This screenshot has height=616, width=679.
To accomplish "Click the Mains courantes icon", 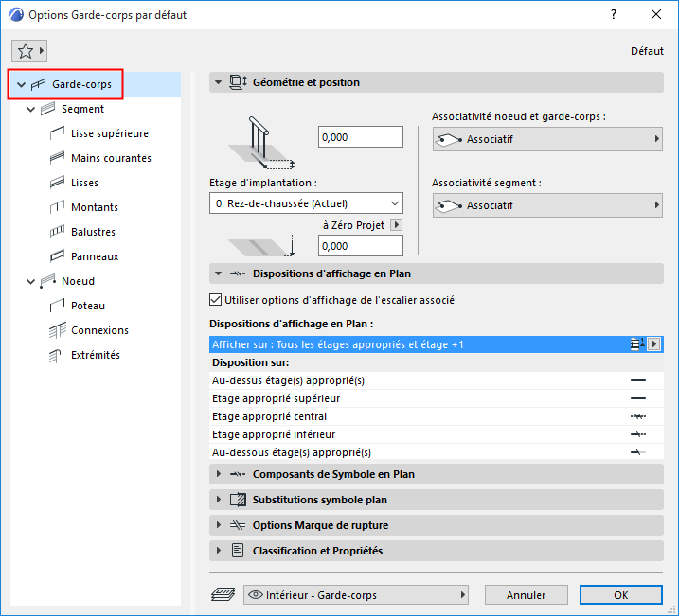I will pyautogui.click(x=57, y=158).
